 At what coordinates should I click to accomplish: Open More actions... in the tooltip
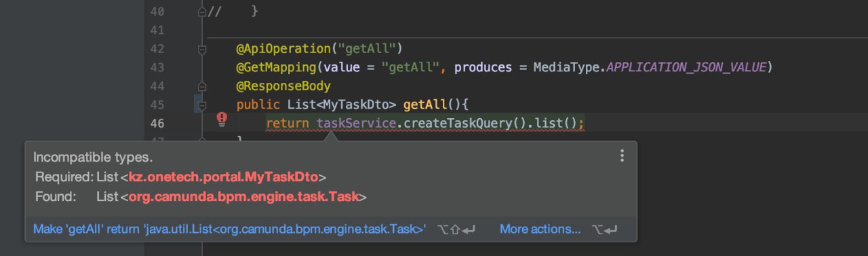pos(540,230)
